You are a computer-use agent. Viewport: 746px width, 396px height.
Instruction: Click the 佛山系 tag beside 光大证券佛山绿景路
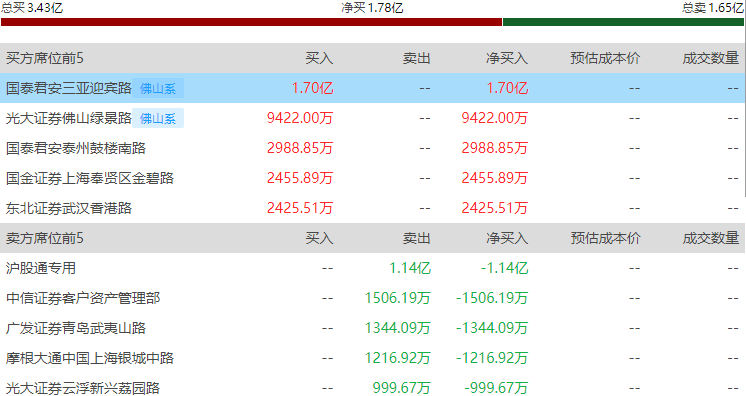click(x=158, y=119)
